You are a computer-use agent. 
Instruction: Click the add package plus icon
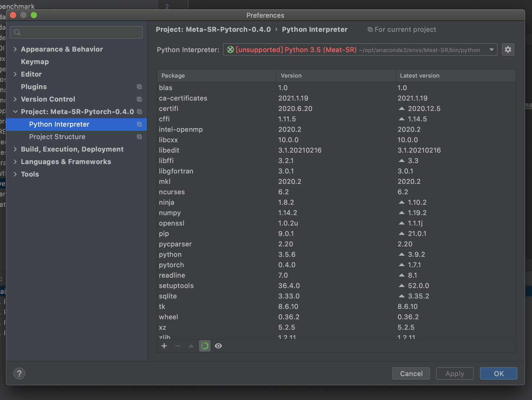tap(164, 346)
